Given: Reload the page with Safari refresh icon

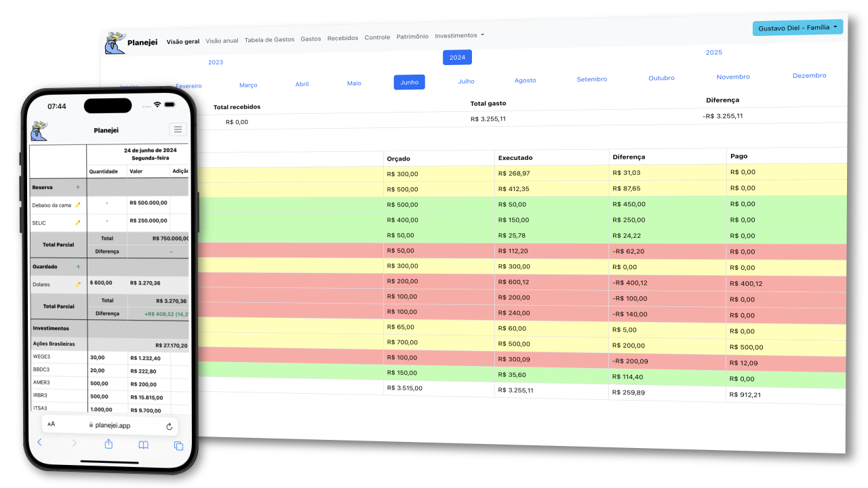Looking at the screenshot, I should point(169,426).
